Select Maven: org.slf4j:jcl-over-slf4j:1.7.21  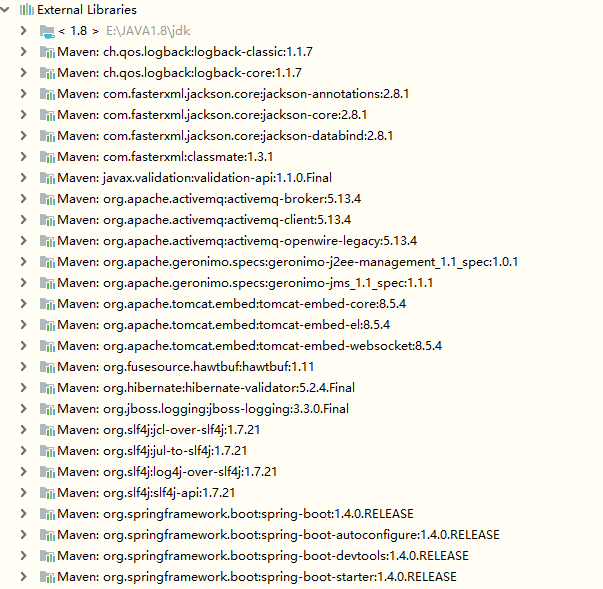(x=159, y=430)
